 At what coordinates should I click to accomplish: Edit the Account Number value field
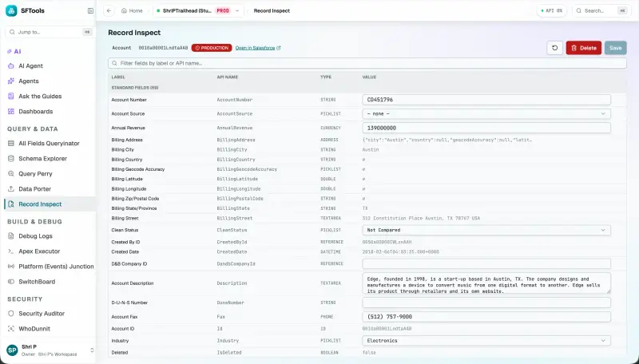(486, 99)
